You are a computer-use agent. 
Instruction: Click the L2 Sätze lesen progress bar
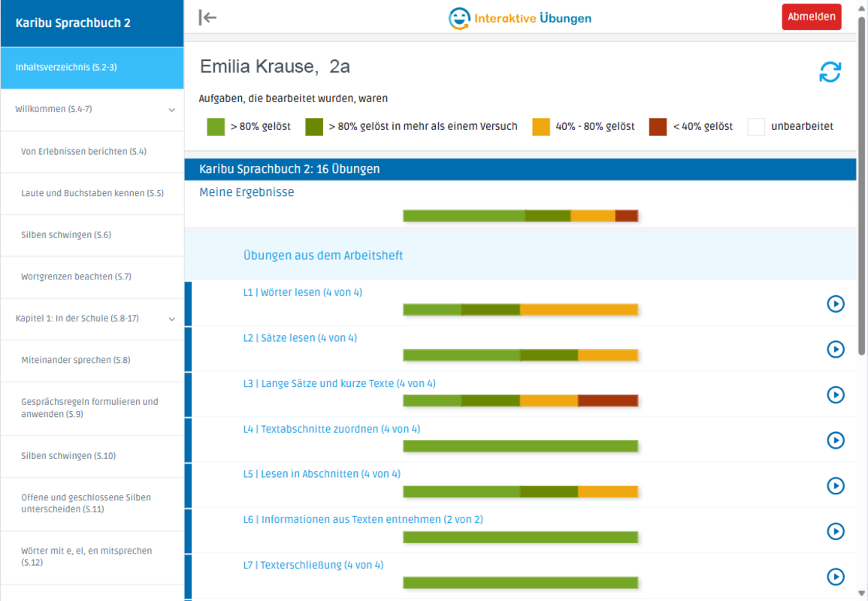(x=520, y=355)
